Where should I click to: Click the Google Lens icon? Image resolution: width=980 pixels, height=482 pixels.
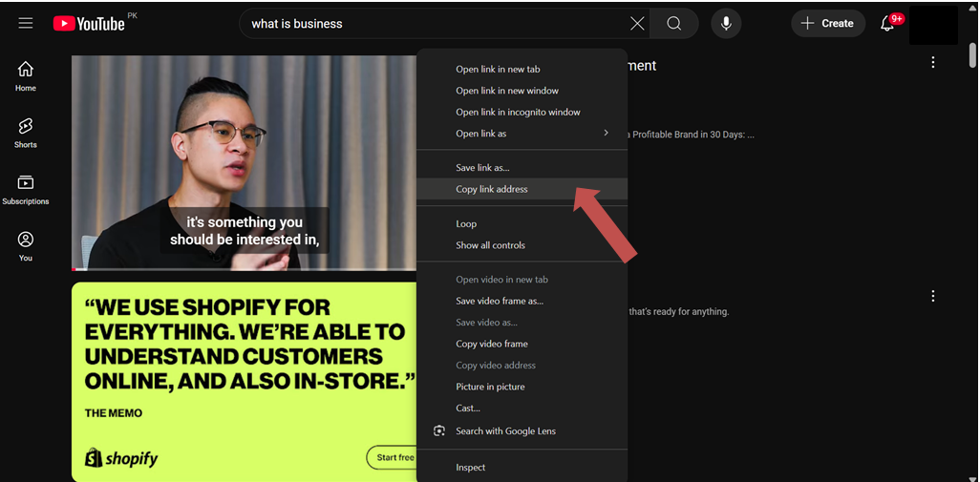click(439, 430)
